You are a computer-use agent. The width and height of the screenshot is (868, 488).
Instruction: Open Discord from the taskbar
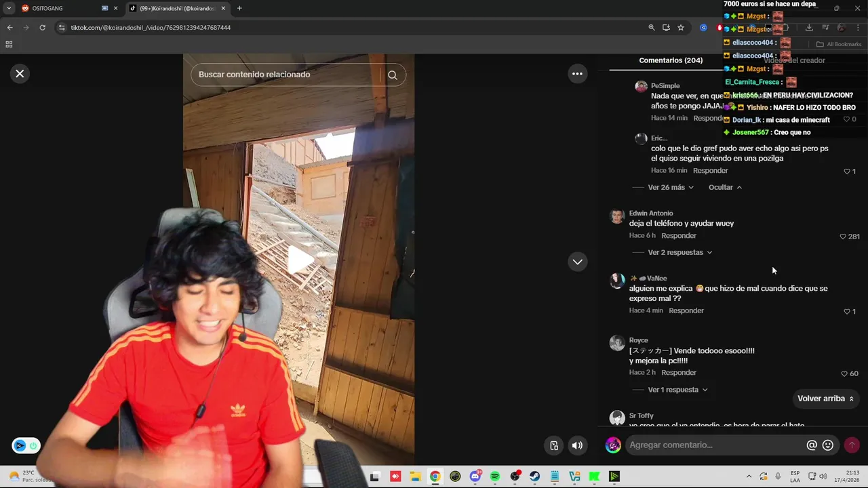click(475, 476)
